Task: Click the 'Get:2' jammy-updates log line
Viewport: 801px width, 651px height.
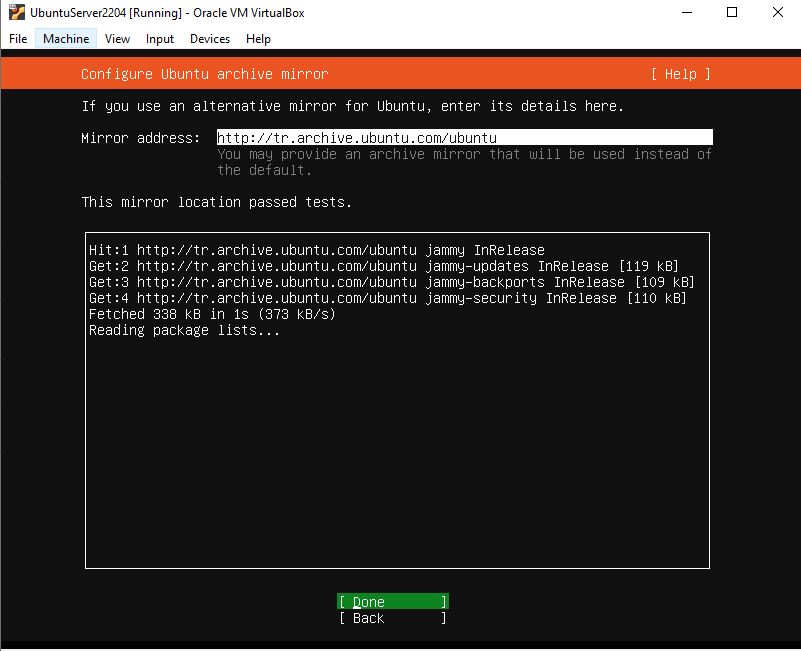Action: click(x=384, y=266)
